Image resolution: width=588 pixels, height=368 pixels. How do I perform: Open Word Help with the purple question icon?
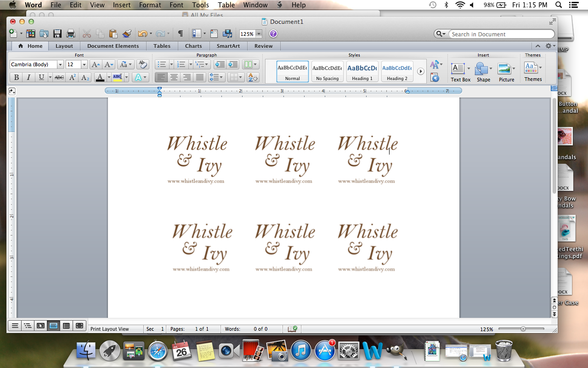[273, 34]
